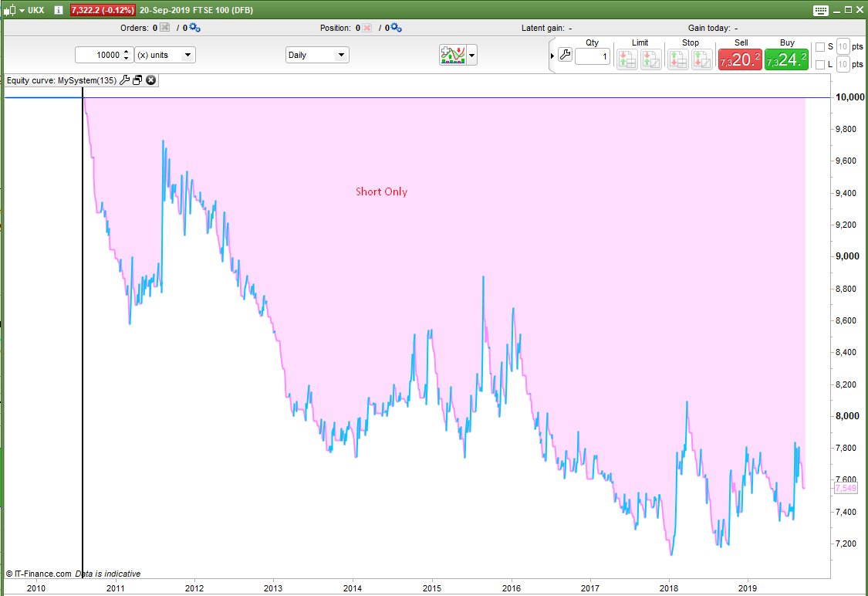Click the Equity curve: MySystem(135) label
The width and height of the screenshot is (868, 596).
click(x=62, y=80)
